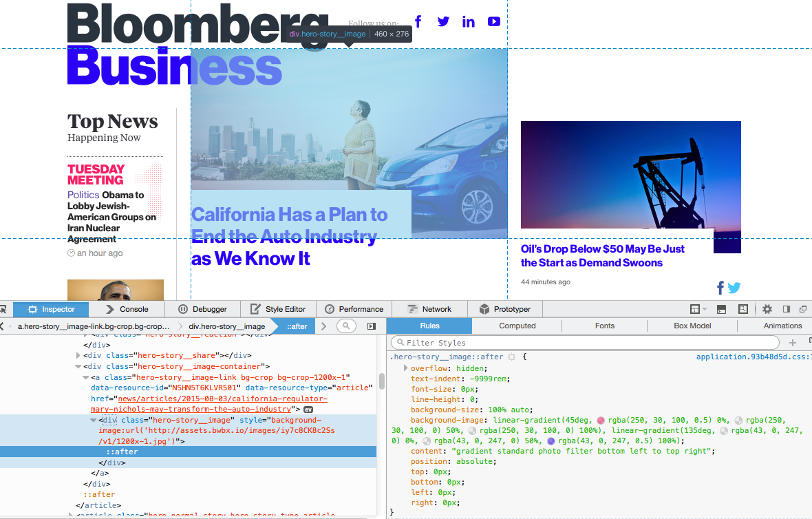Collapse the hero-story__image-container div
This screenshot has height=519, width=812.
(x=78, y=366)
